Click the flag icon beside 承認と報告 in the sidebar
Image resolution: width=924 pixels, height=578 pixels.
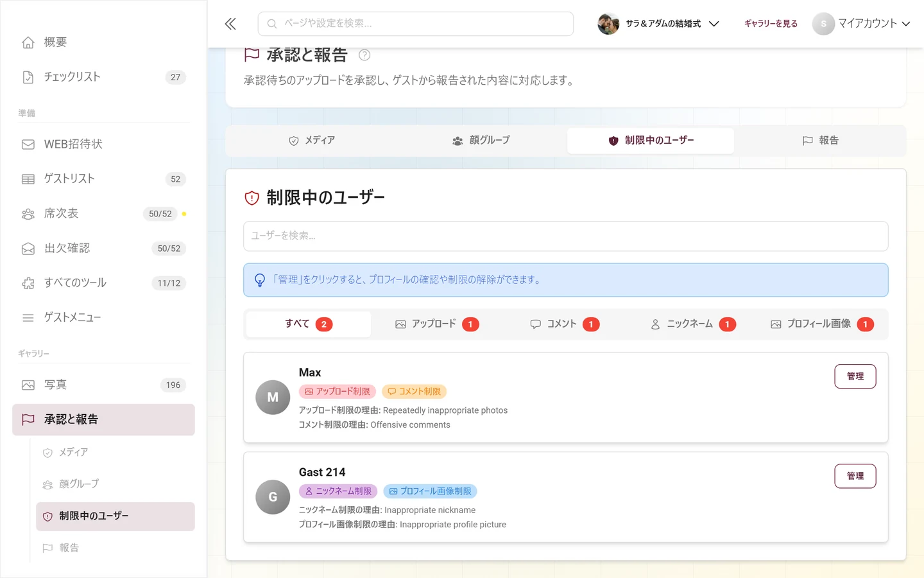[x=28, y=419]
